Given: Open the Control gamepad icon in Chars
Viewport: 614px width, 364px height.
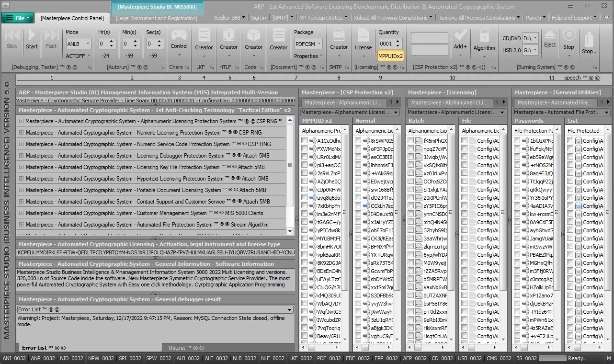Looking at the screenshot, I should tap(179, 35).
